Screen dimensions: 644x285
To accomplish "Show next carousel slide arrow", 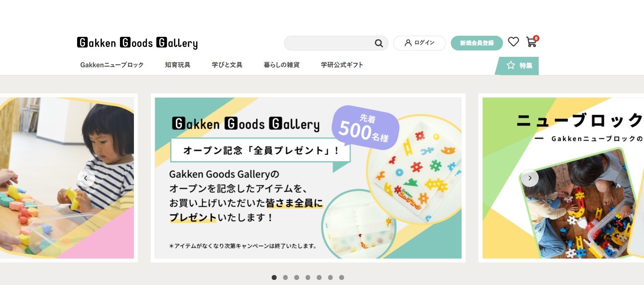I will click(x=530, y=178).
